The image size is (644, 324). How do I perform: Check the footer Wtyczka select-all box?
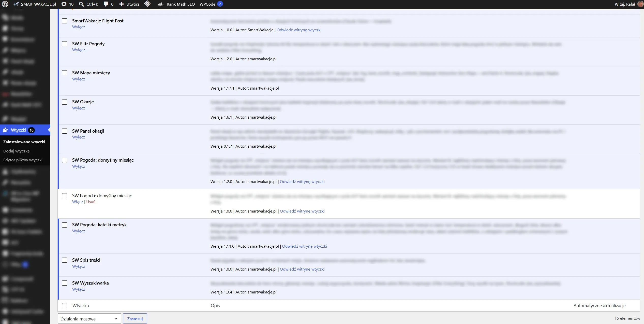[x=65, y=306]
